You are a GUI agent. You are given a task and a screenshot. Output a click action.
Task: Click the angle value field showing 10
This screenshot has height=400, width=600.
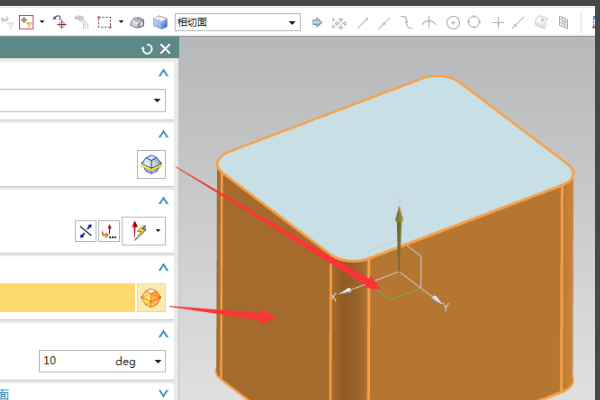(68, 361)
